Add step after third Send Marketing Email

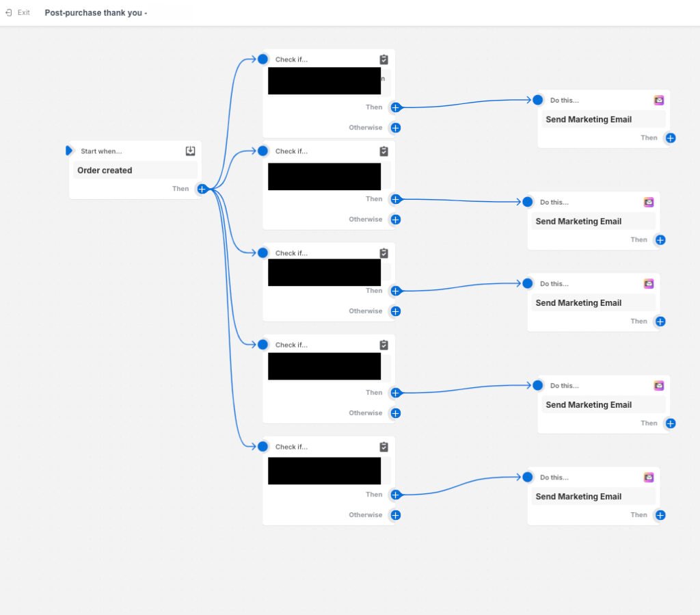pos(660,322)
